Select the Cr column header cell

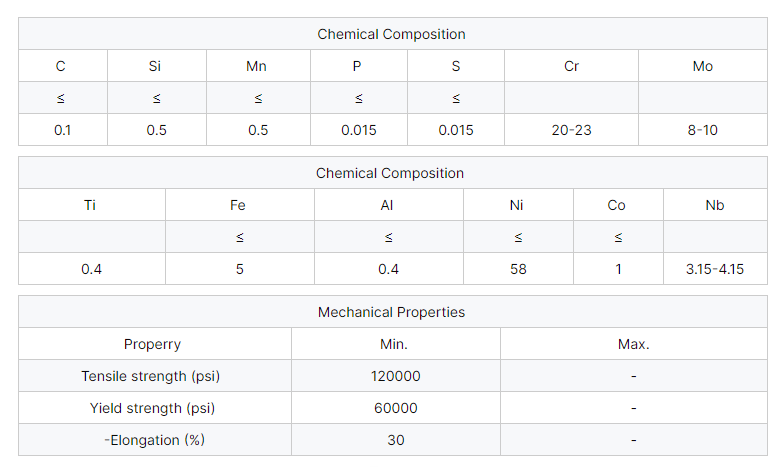(571, 66)
